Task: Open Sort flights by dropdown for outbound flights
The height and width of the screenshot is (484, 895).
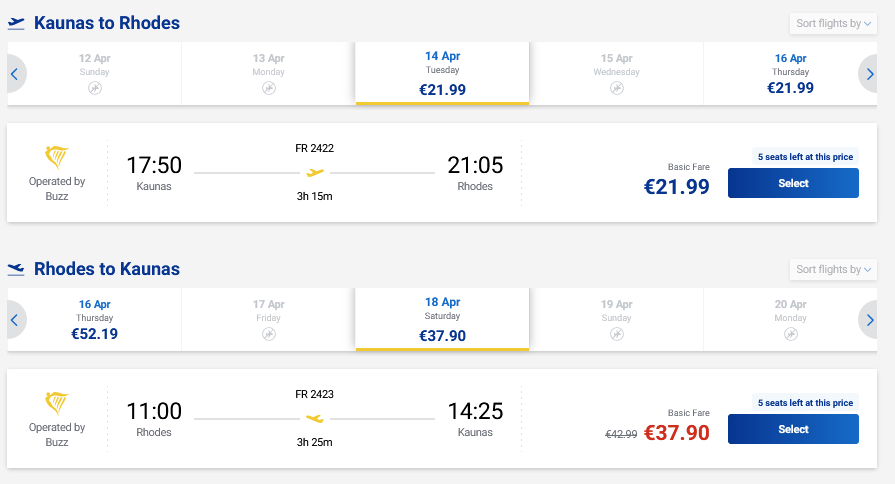Action: click(834, 23)
